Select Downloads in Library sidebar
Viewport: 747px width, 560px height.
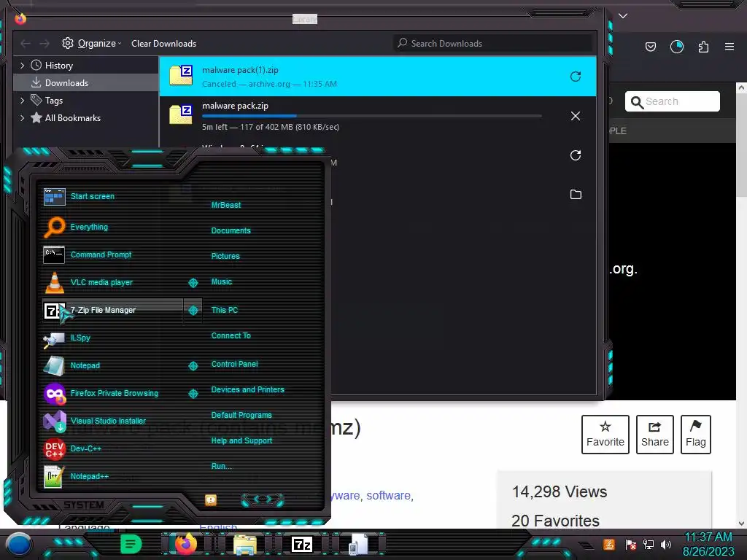point(86,83)
